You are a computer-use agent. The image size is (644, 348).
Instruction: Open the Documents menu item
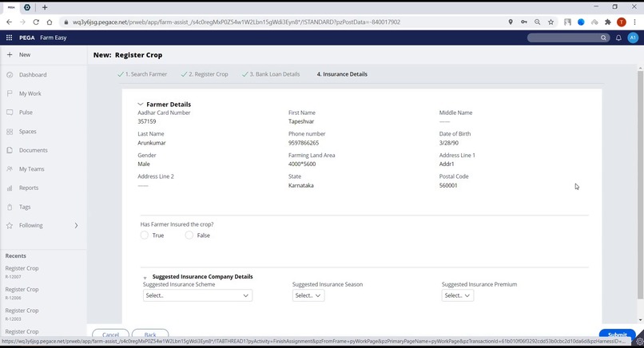click(34, 150)
